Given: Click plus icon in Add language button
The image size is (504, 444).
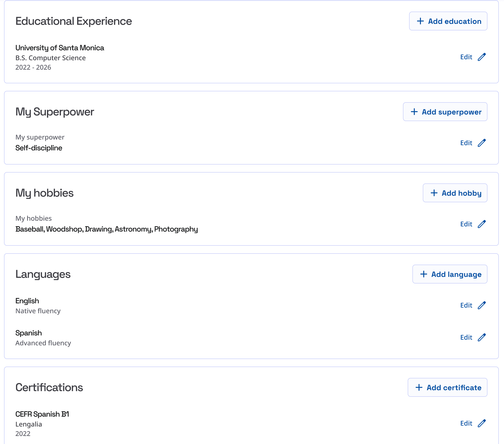Looking at the screenshot, I should [423, 274].
